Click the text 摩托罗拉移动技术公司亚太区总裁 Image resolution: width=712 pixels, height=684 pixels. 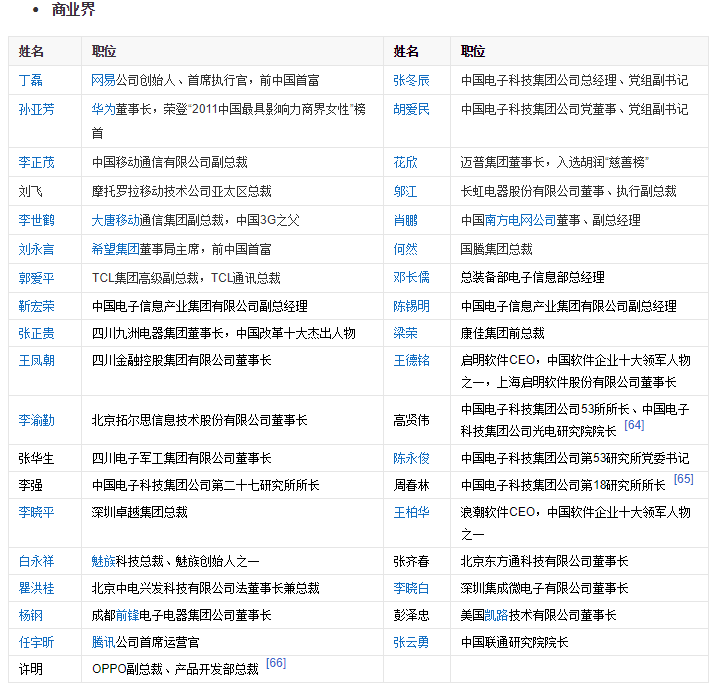pos(181,191)
